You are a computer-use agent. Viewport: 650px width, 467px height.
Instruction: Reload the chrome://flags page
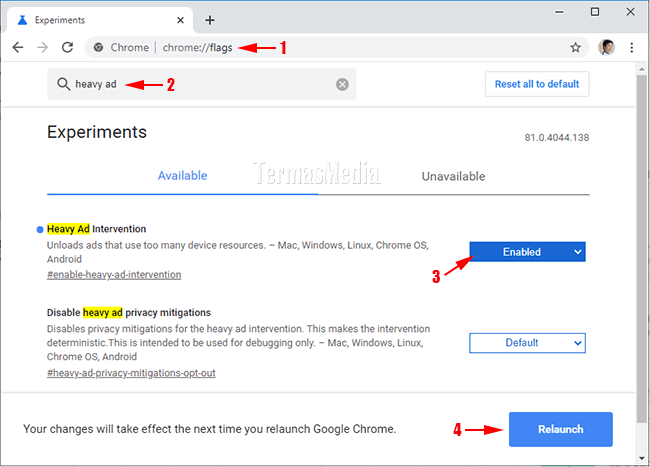[x=68, y=48]
